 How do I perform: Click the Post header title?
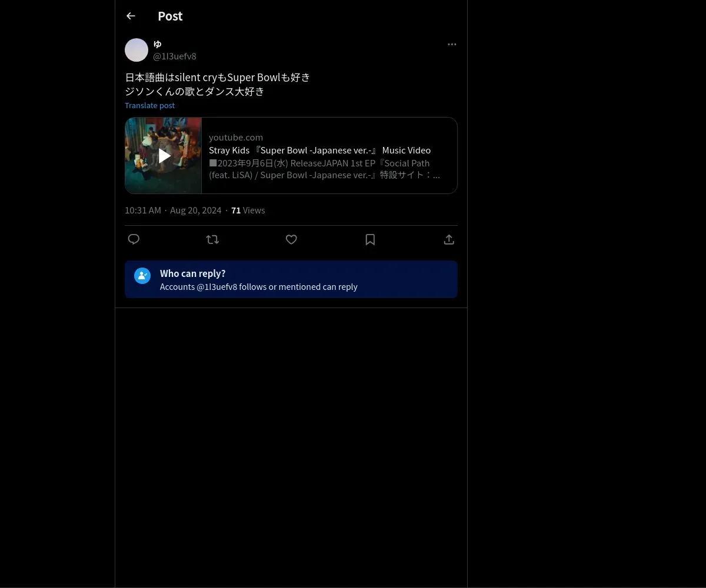(x=170, y=16)
